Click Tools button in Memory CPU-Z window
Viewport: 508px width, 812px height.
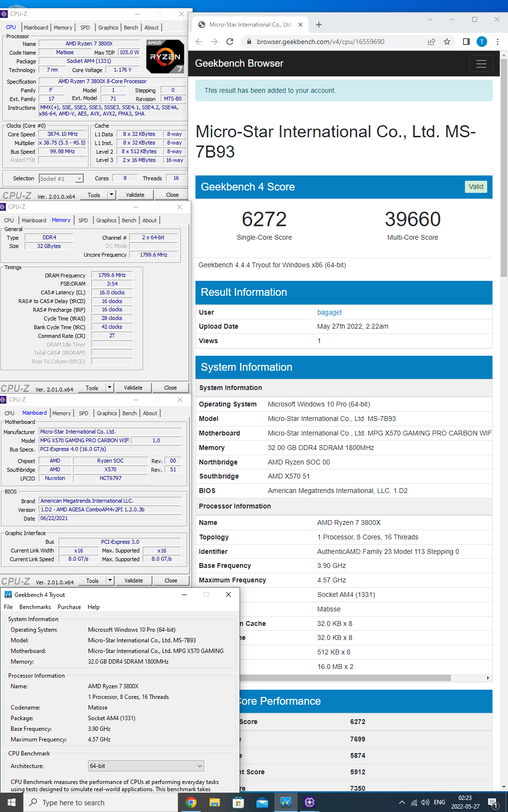point(92,388)
